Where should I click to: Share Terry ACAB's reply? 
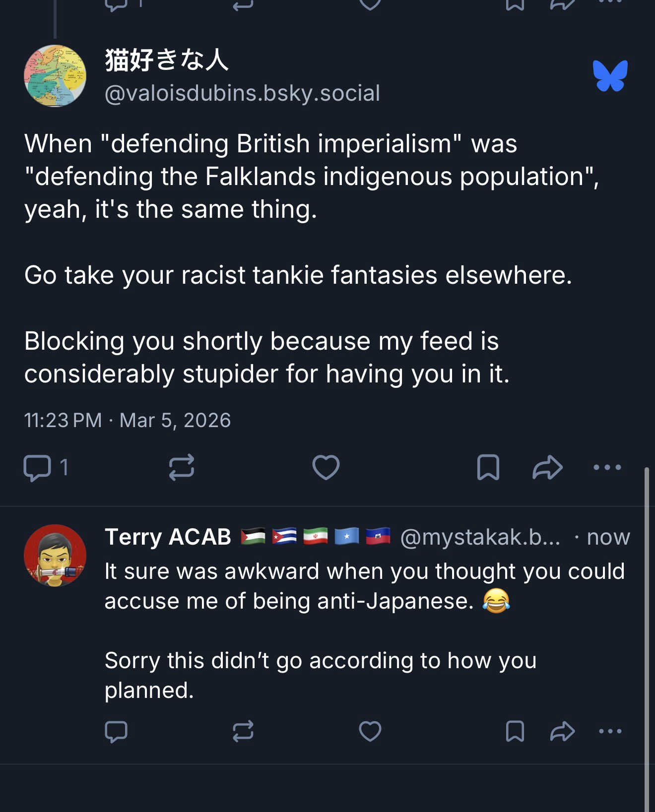point(562,731)
